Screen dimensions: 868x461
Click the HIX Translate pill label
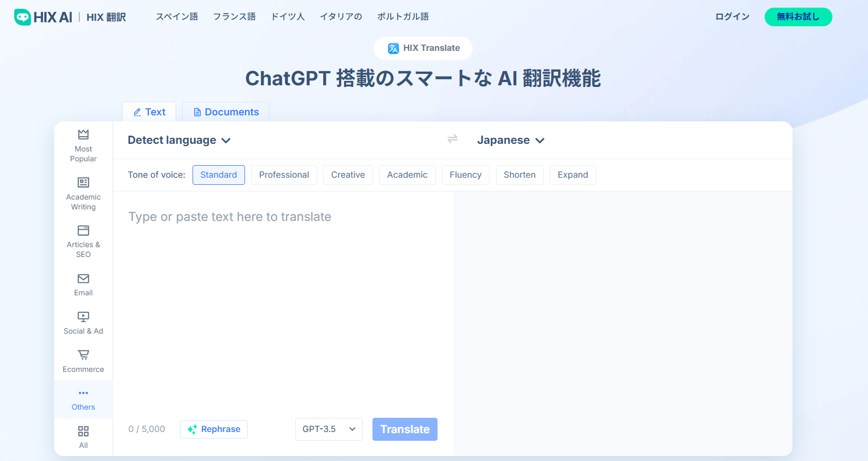pos(432,48)
